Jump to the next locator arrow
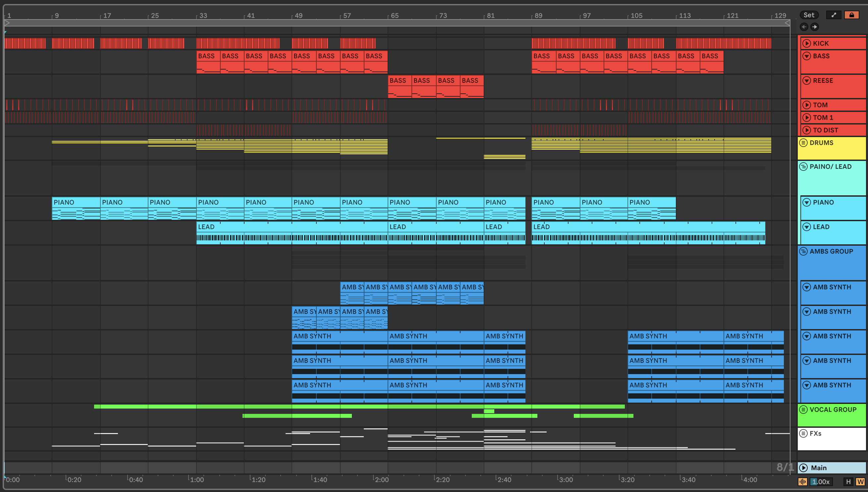Viewport: 868px width, 492px height. click(x=815, y=27)
